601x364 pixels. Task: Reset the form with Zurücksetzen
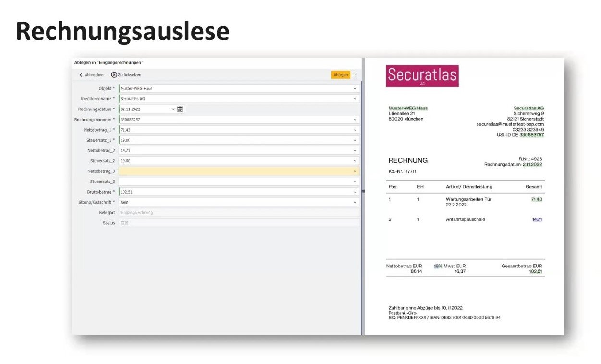click(x=126, y=75)
